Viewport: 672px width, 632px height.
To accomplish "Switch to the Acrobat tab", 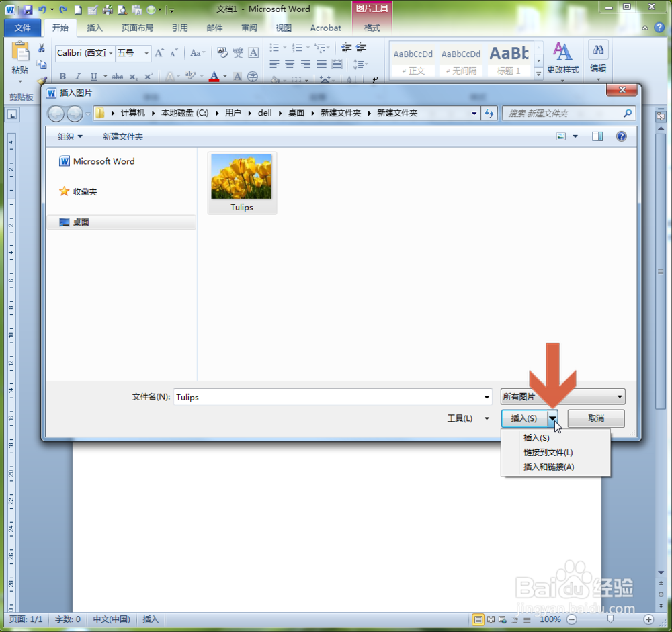I will click(x=325, y=28).
